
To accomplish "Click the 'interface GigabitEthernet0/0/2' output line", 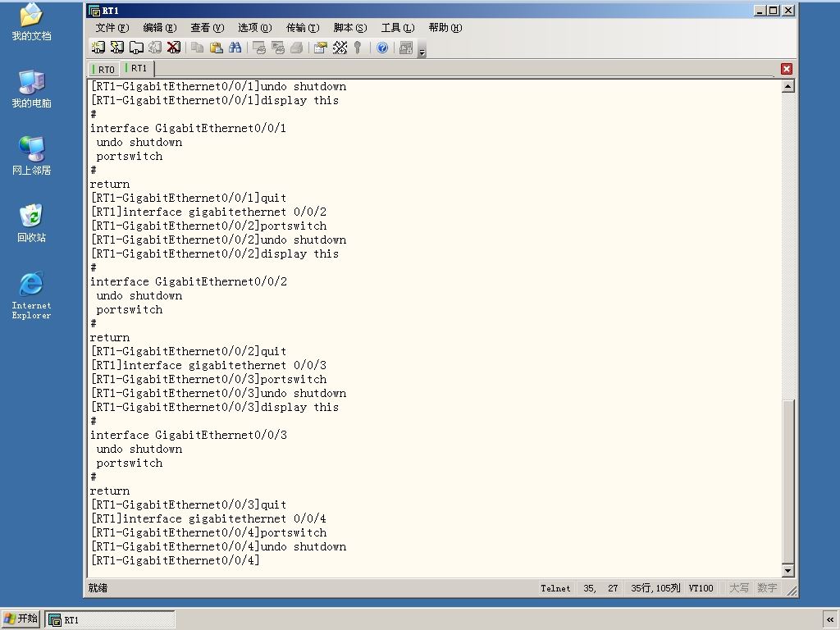I will (189, 282).
